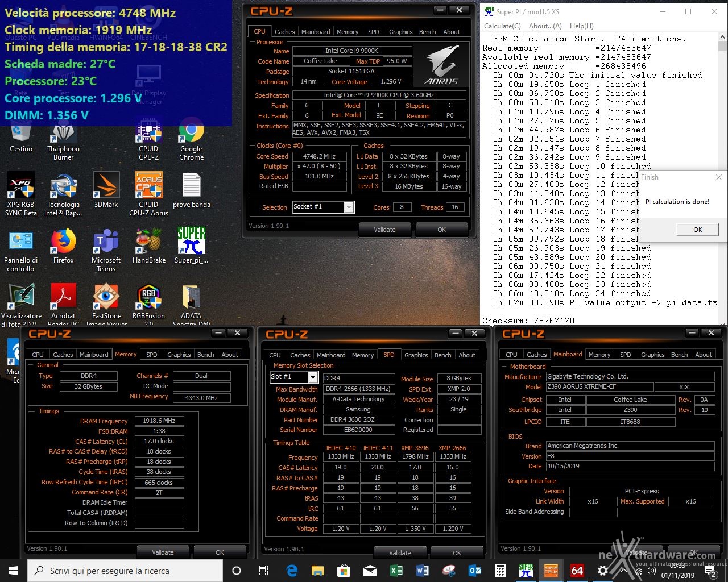Click the Core Speed 4748.2 MHz value
728x582 pixels.
tap(319, 156)
